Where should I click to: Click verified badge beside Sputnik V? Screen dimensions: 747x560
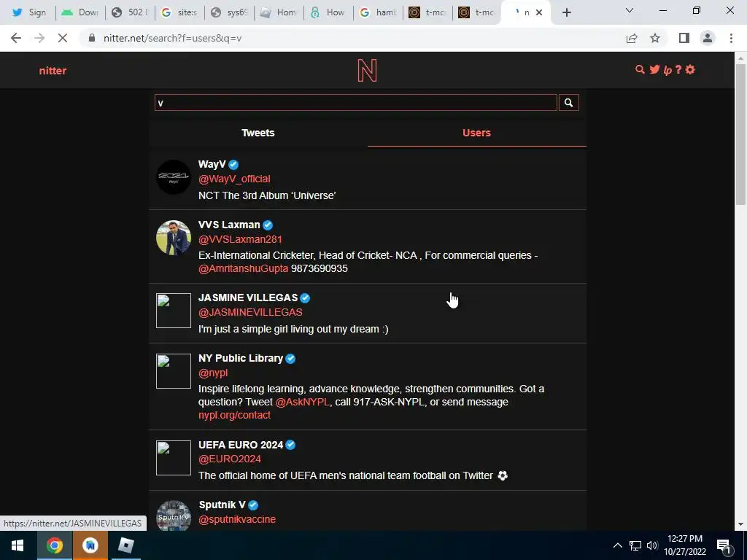click(253, 505)
